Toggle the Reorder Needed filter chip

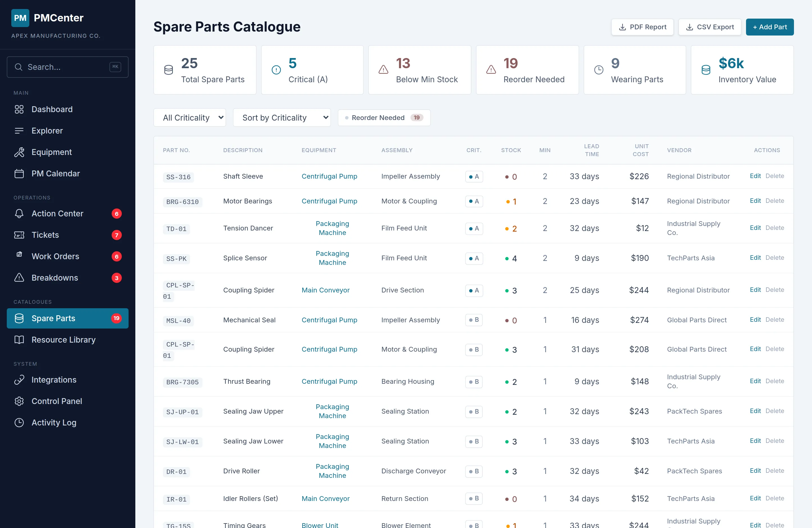click(384, 117)
